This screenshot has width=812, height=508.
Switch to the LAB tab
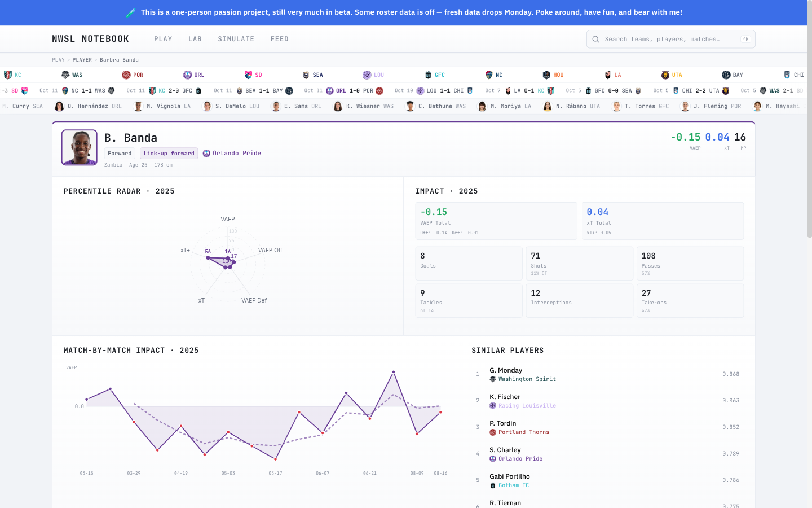[x=195, y=39]
